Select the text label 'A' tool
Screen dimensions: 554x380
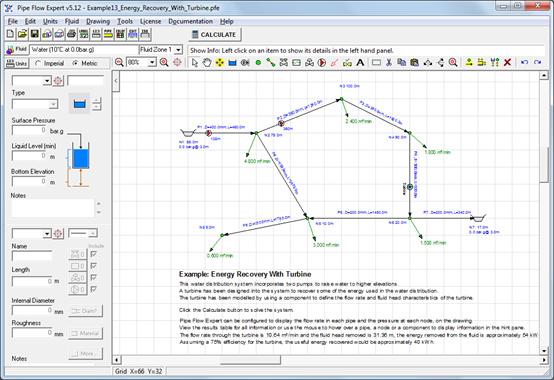[360, 63]
